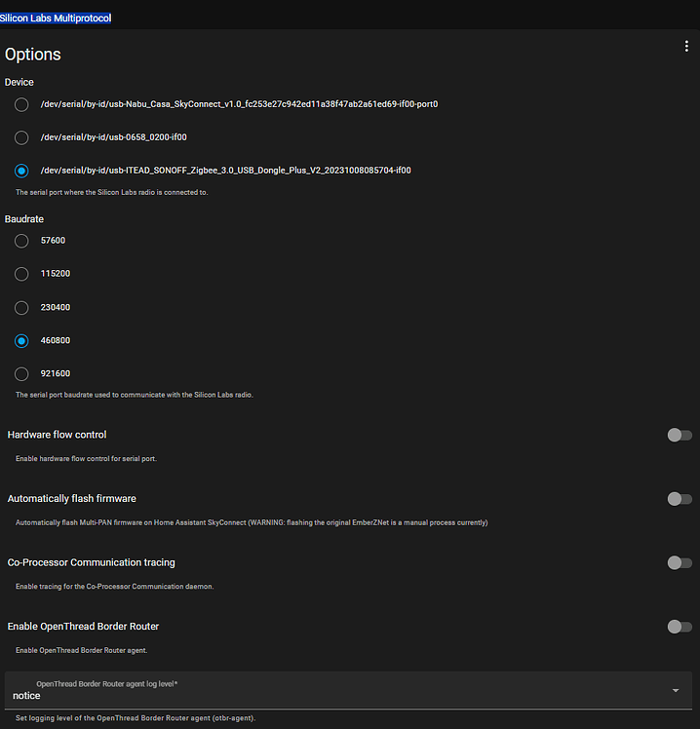
Task: Toggle Automatically flash firmware on
Action: [679, 499]
